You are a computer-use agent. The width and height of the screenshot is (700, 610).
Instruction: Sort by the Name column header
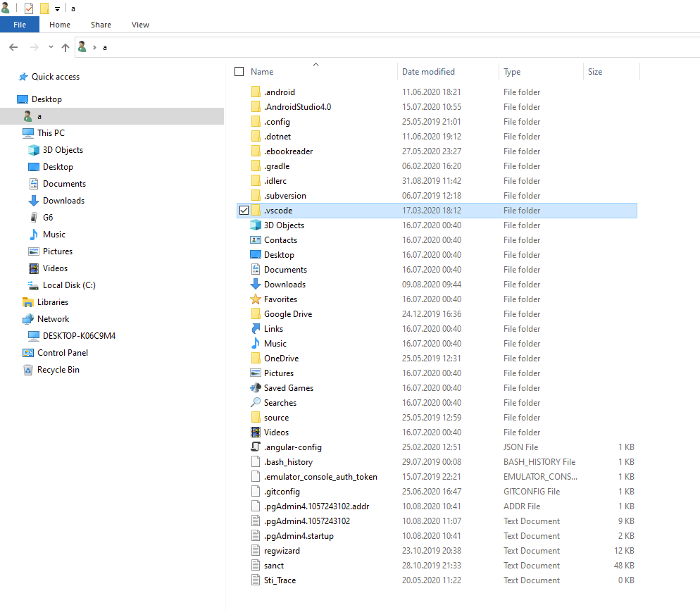pyautogui.click(x=262, y=71)
